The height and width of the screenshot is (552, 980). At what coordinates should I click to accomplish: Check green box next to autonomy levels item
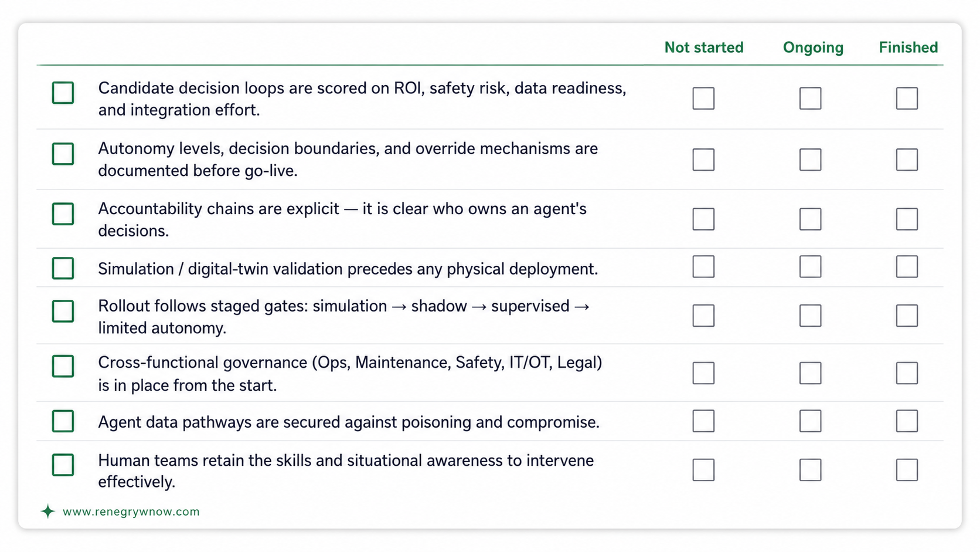pyautogui.click(x=63, y=154)
